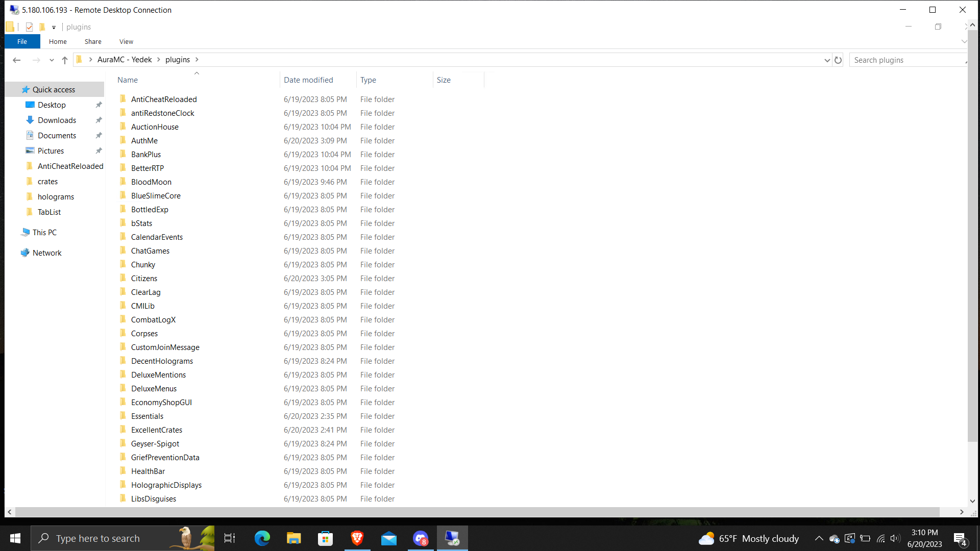Open Documents in the navigation pane
Screen dimensions: 980x551
tap(57, 136)
